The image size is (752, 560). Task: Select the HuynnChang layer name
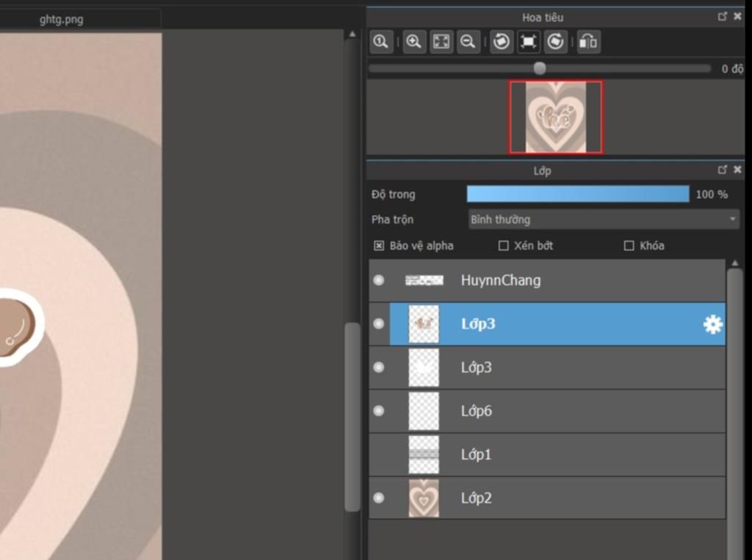tap(501, 280)
